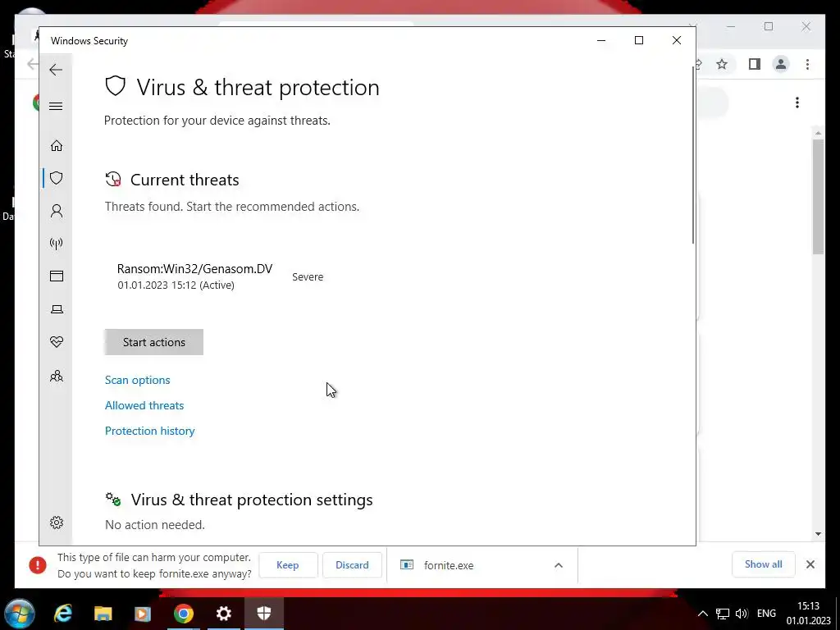
Task: Click the Windows Security scrollbar
Action: pyautogui.click(x=693, y=155)
